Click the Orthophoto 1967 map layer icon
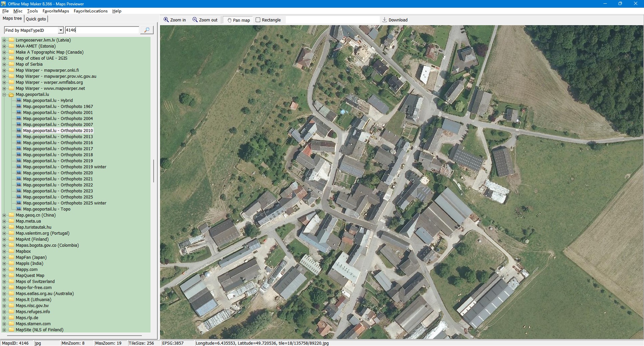644x346 pixels. click(x=19, y=107)
